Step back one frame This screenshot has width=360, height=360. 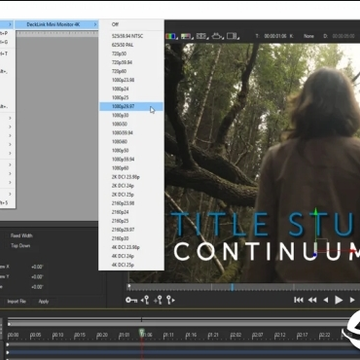(326, 300)
